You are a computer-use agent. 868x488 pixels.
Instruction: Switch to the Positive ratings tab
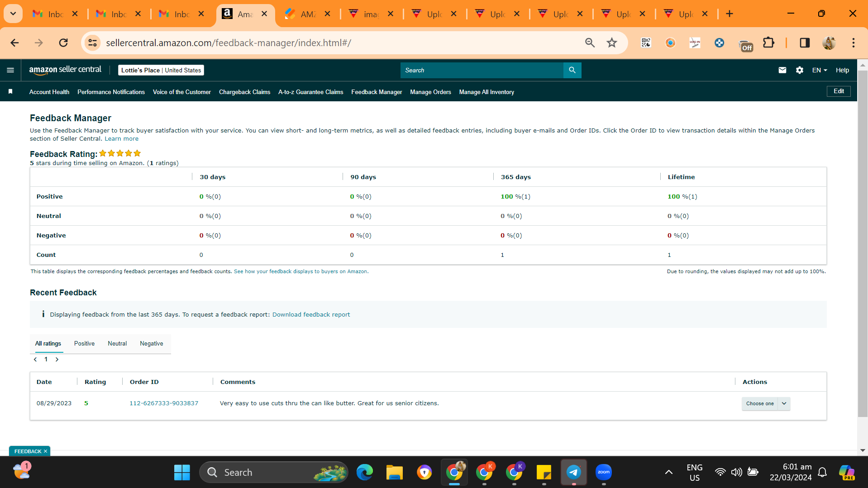point(84,344)
